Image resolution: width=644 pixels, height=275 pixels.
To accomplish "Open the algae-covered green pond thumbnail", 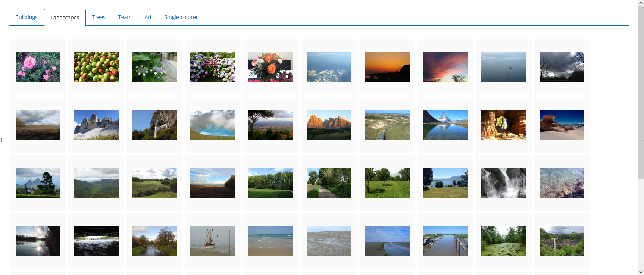I will click(504, 241).
